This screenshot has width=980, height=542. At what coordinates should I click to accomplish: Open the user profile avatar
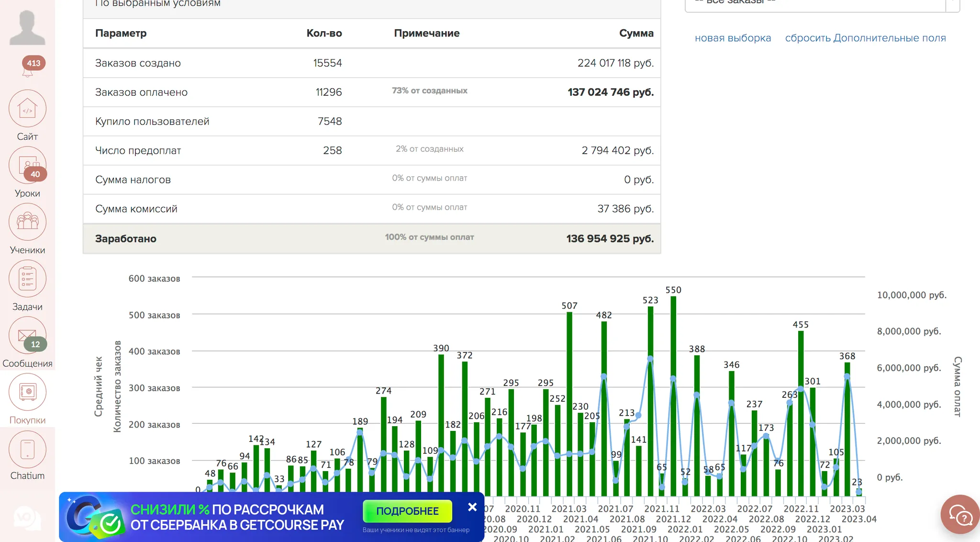(x=27, y=27)
